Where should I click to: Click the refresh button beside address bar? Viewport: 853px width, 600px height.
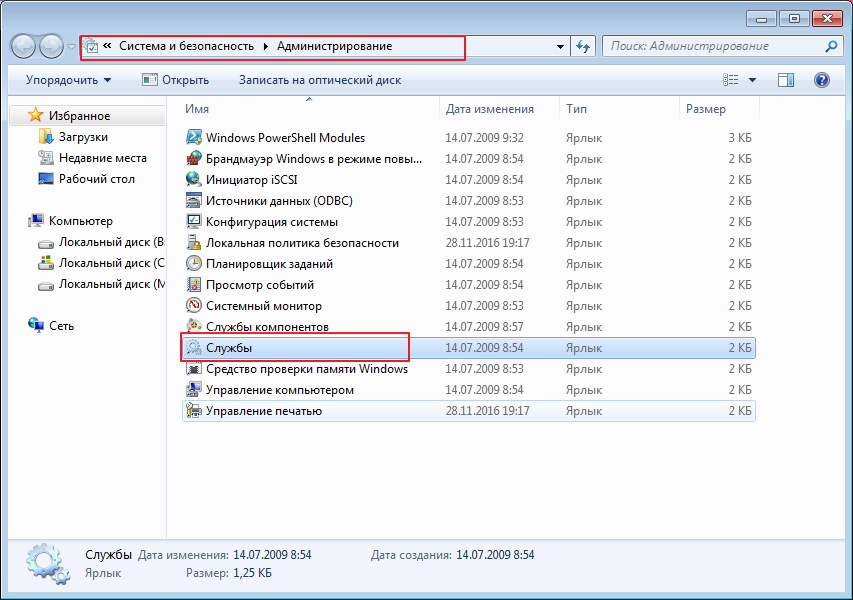pyautogui.click(x=584, y=46)
